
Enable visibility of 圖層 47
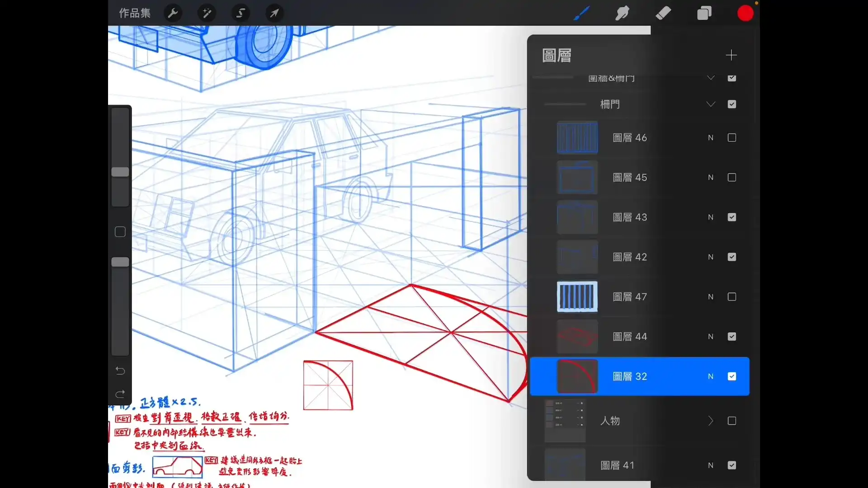pyautogui.click(x=732, y=297)
